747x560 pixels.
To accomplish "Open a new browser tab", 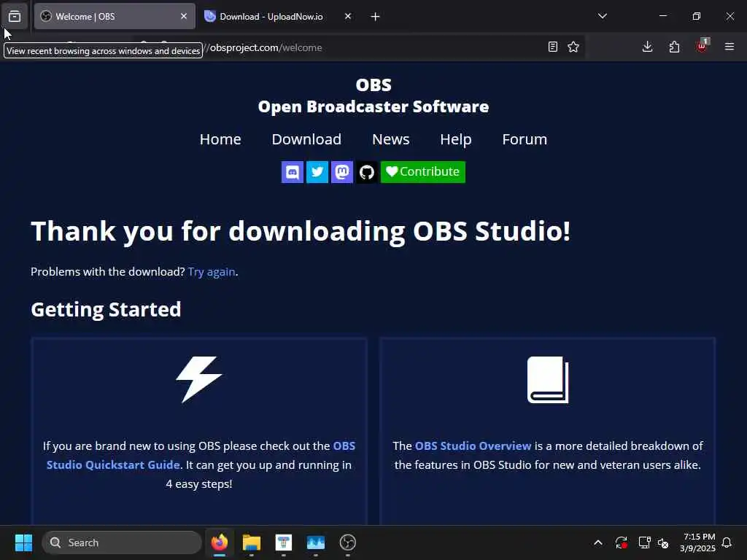I will [376, 17].
